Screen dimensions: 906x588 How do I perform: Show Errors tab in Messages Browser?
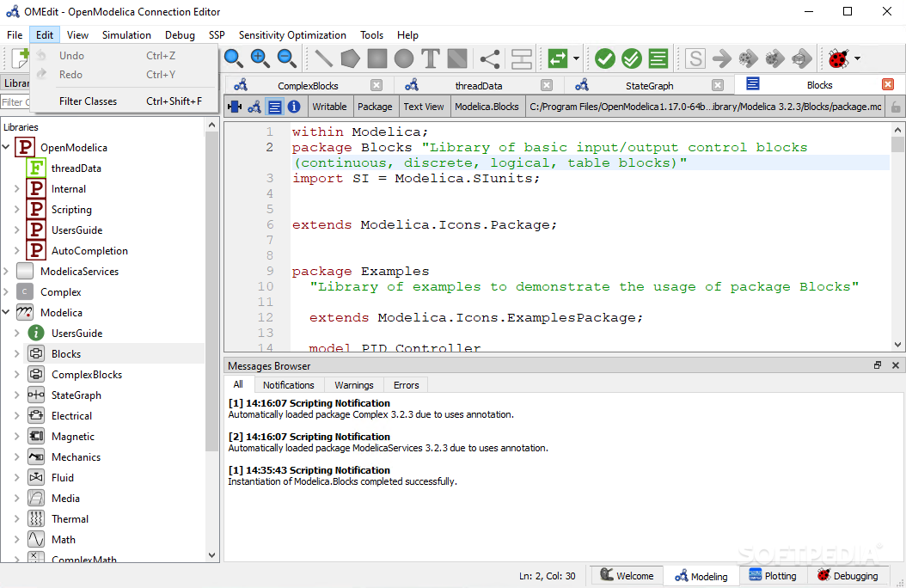tap(407, 384)
